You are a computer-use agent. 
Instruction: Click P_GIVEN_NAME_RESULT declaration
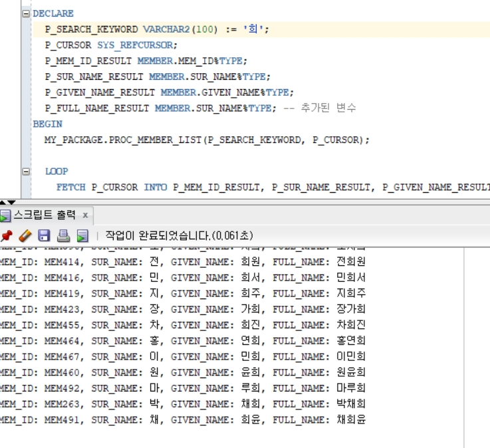tap(99, 92)
